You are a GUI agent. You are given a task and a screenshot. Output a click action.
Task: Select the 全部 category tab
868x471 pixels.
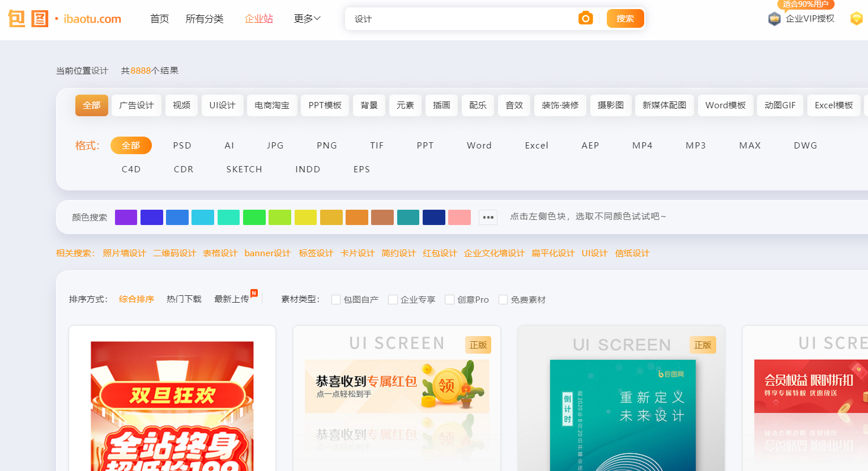[92, 105]
